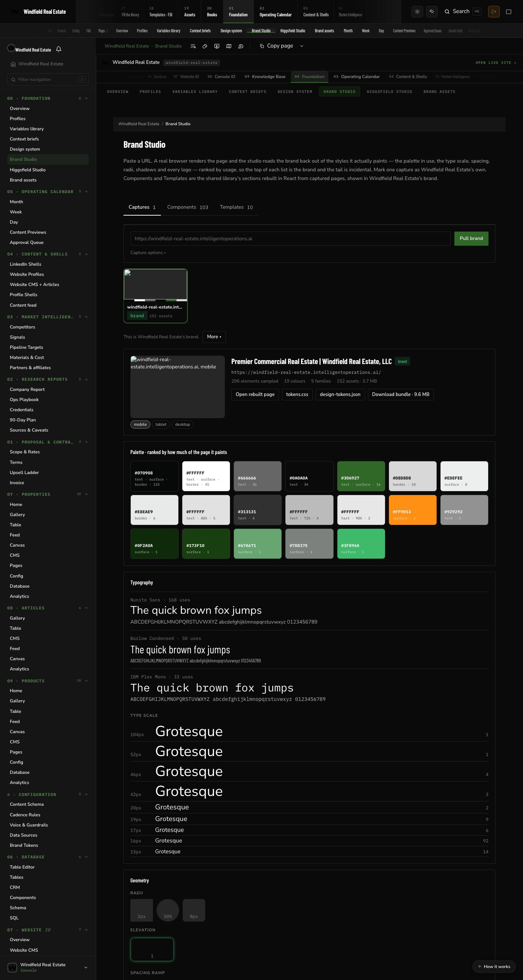Click the magnifier icon beside top Search
Image resolution: width=523 pixels, height=980 pixels.
tap(447, 11)
